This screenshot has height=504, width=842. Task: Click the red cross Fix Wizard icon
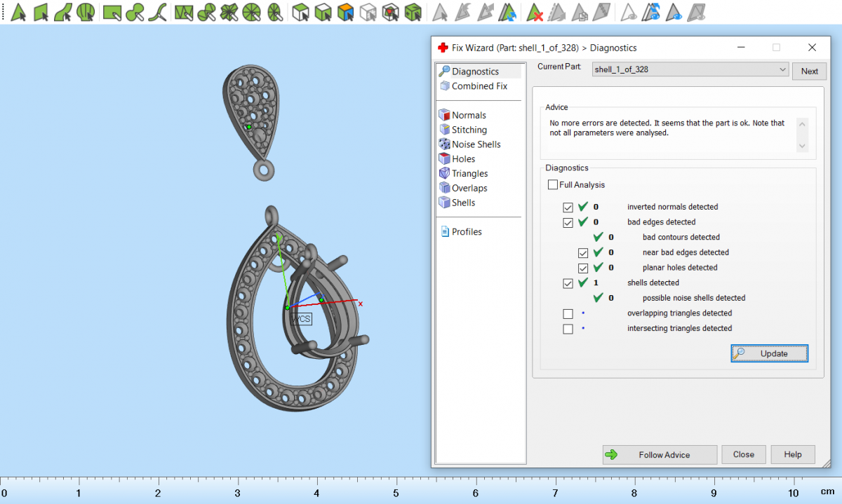[x=443, y=48]
